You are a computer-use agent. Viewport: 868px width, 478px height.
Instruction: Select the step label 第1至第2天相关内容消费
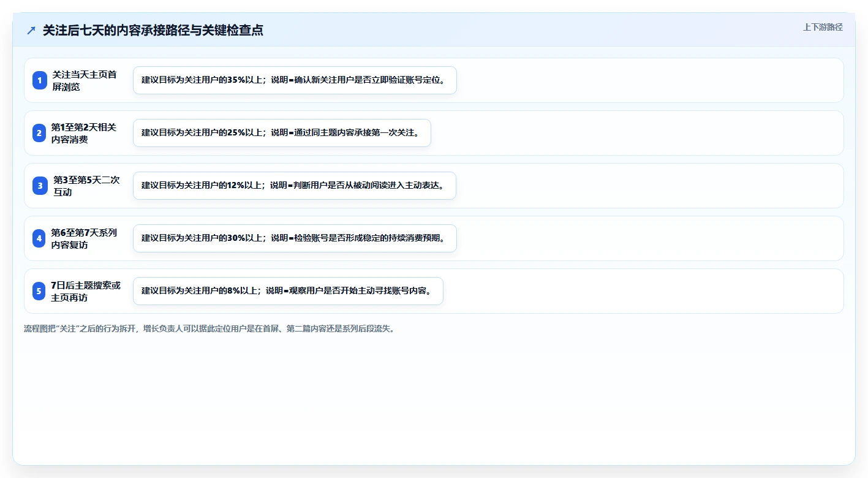point(84,133)
